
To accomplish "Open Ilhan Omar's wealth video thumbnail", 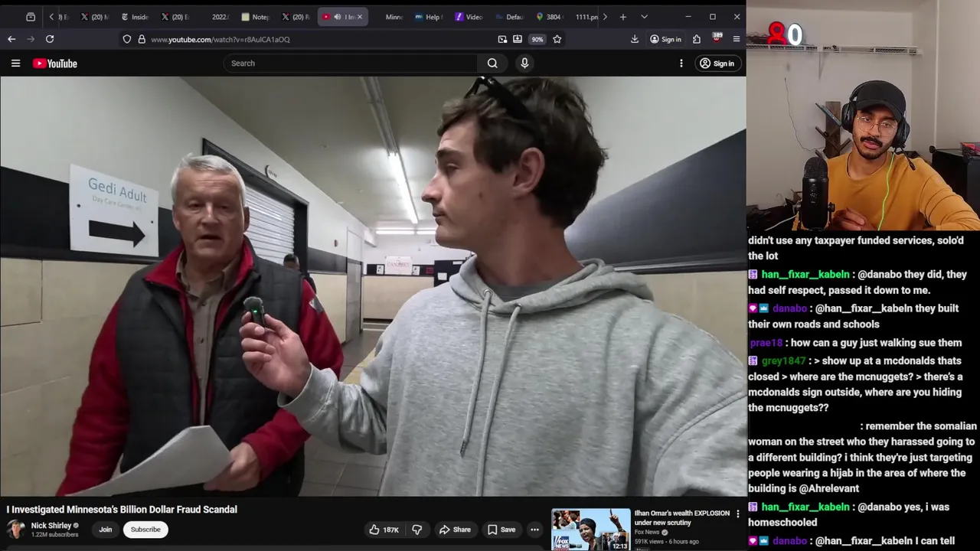I will point(591,530).
